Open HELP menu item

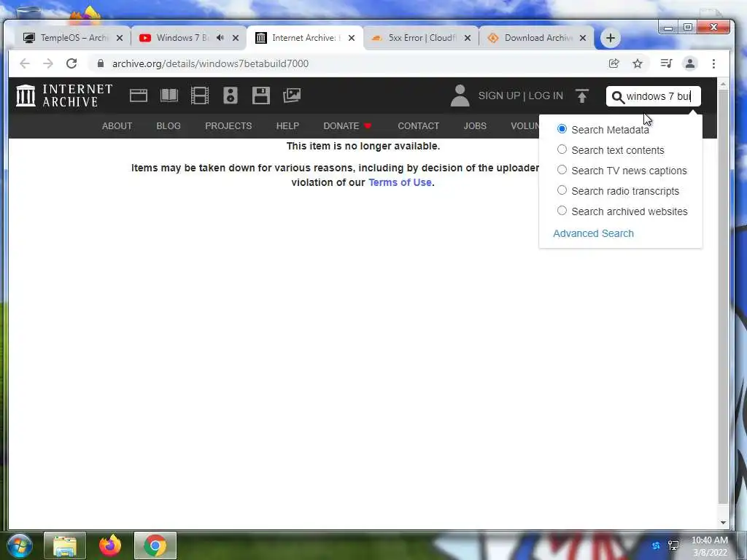(287, 125)
